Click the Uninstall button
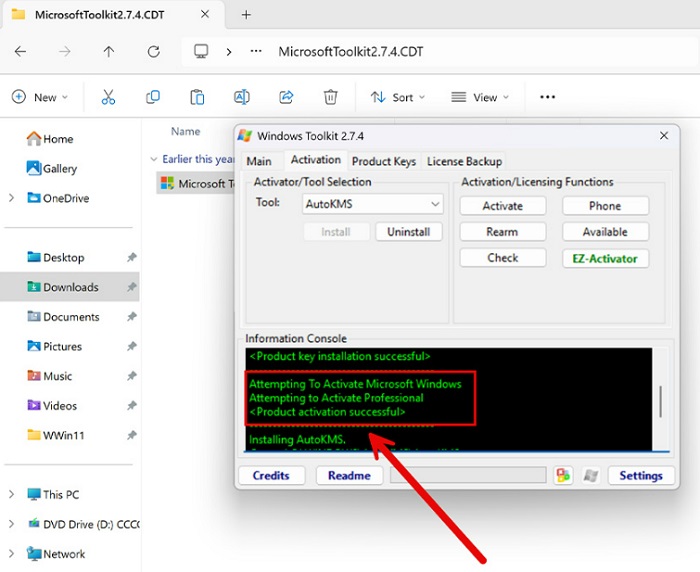This screenshot has width=700, height=572. click(408, 232)
